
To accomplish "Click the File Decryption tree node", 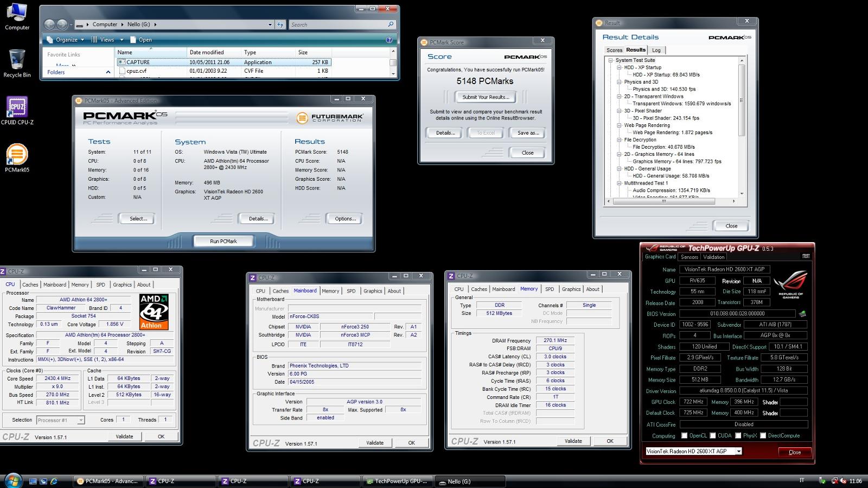I will pyautogui.click(x=640, y=140).
